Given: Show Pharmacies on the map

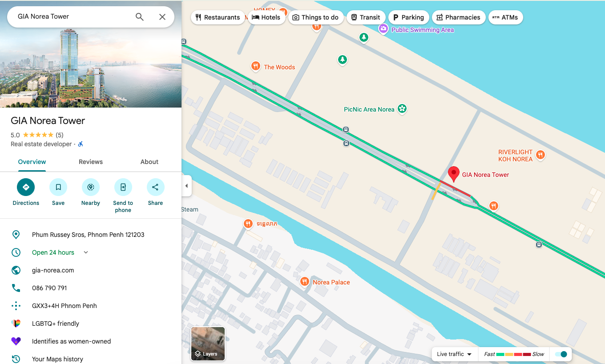Looking at the screenshot, I should pyautogui.click(x=458, y=17).
